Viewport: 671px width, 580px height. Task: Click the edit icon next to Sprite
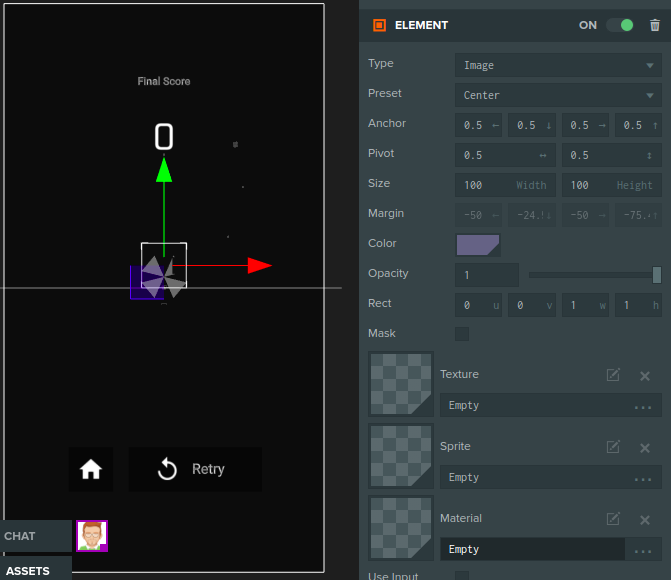613,447
